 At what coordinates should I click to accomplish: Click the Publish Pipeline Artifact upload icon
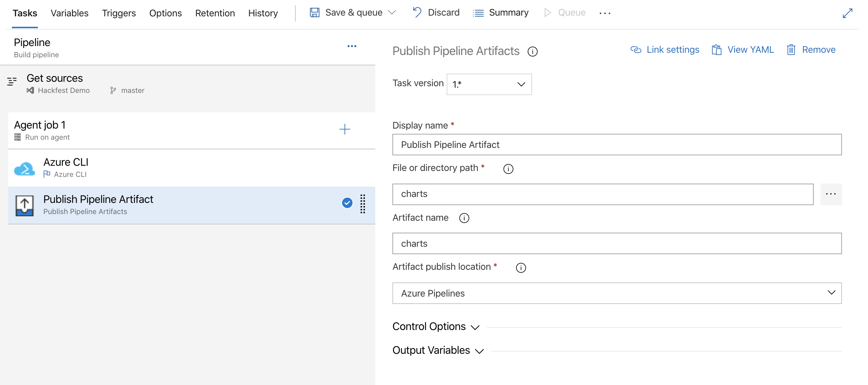[x=25, y=206]
